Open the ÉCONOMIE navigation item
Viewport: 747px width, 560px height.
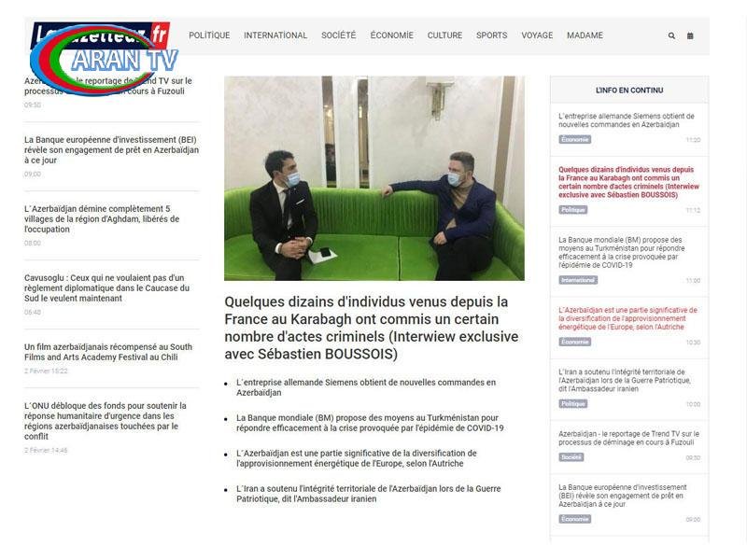[x=391, y=35]
